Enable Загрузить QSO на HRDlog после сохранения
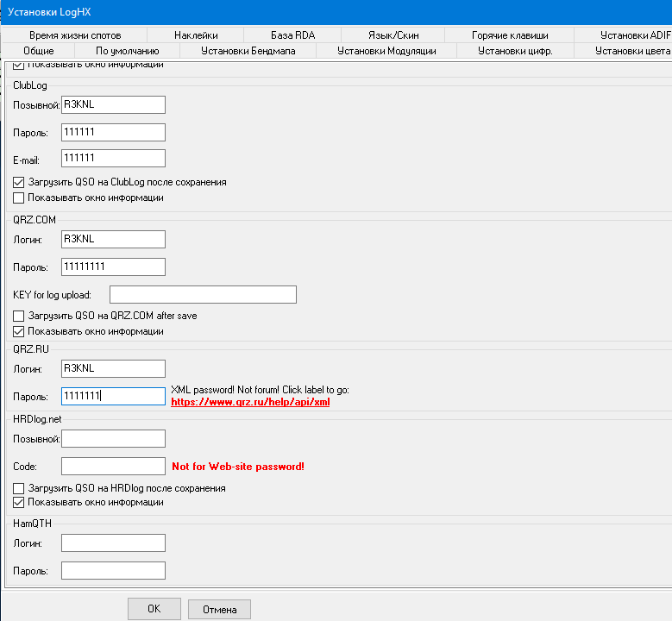672x621 pixels. tap(18, 488)
